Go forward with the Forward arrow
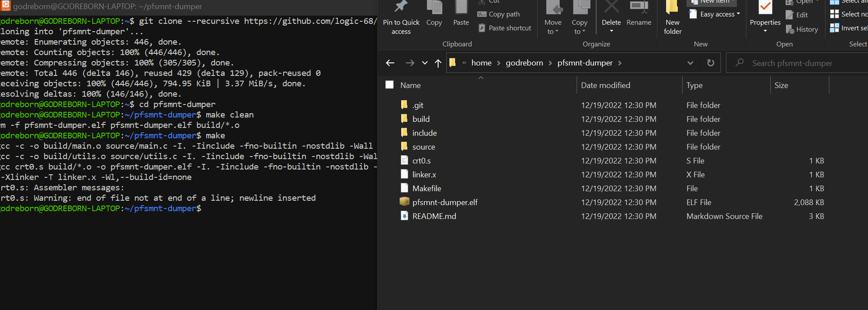868x310 pixels. coord(409,63)
